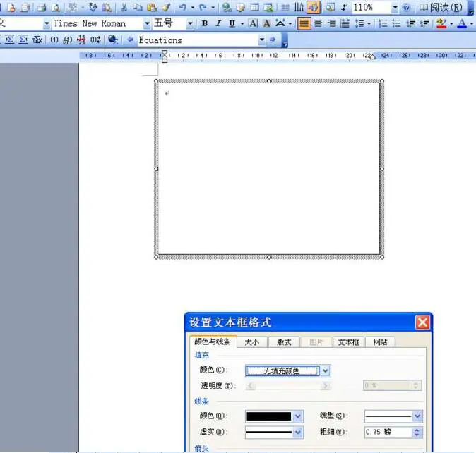Screen dimensions: 476x453
Task: Click the 0.75 磅 line weight field
Action: [387, 433]
